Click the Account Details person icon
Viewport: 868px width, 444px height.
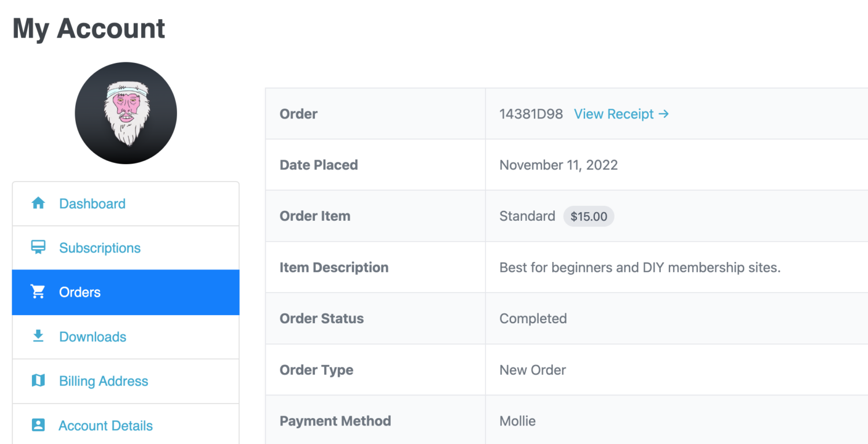point(38,425)
